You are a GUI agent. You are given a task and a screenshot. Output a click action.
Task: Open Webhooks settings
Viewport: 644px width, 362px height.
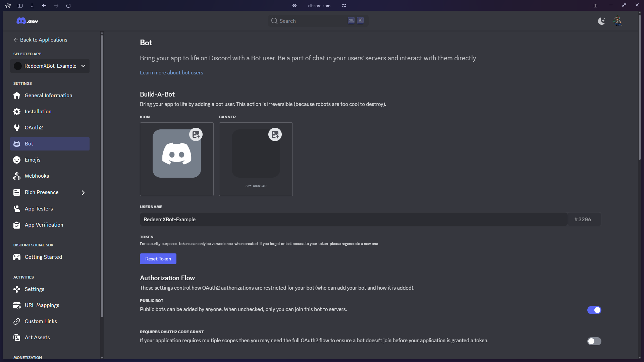[50, 176]
